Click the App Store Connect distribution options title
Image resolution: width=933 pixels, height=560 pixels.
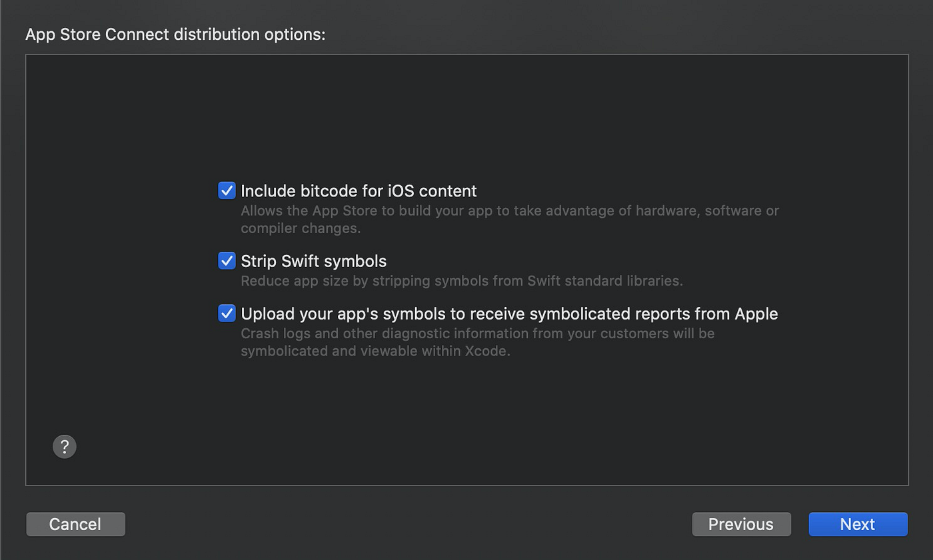point(175,34)
